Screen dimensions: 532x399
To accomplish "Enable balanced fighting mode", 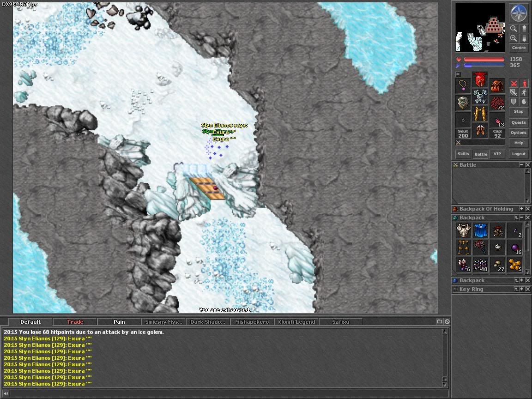I will click(x=514, y=93).
